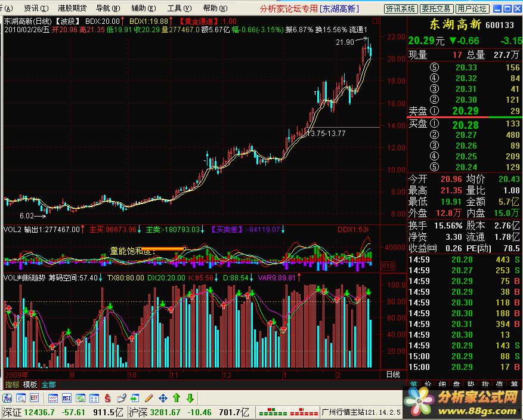This screenshot has height=420, width=523.
Task: Select the 细 tab under trade list
Action: (x=442, y=384)
